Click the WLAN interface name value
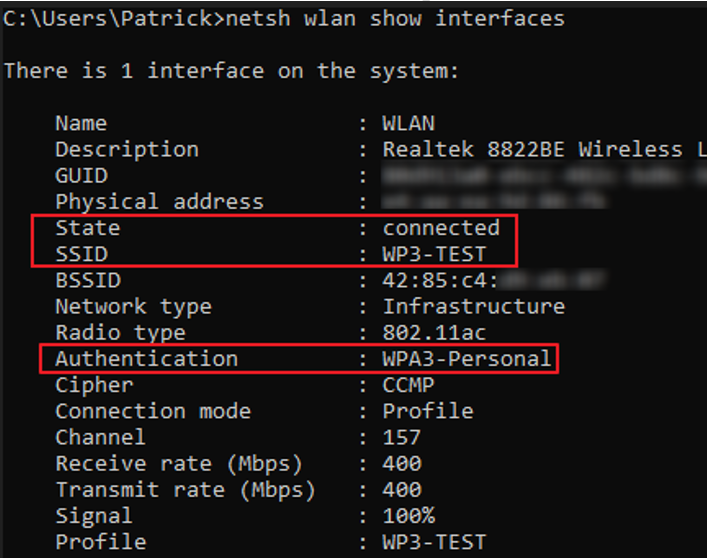Viewport: 707px width, 558px height. [408, 124]
